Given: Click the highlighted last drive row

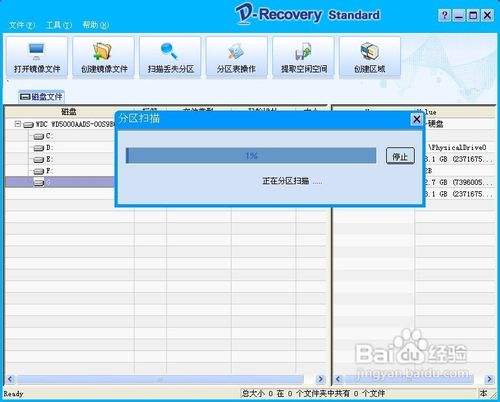Looking at the screenshot, I should point(60,182).
